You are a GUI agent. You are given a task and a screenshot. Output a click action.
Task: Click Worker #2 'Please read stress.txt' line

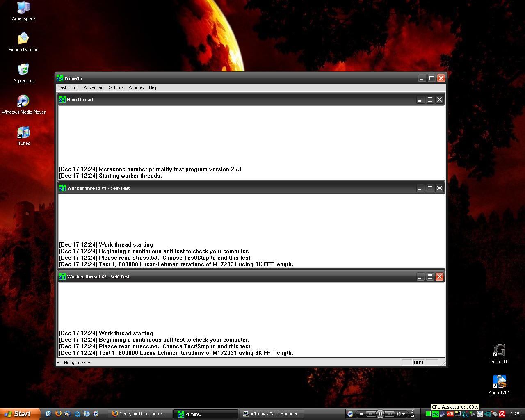[x=155, y=346]
